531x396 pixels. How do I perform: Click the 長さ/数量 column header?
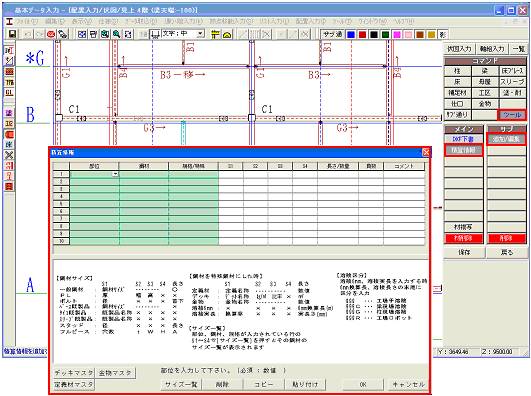[x=338, y=166]
